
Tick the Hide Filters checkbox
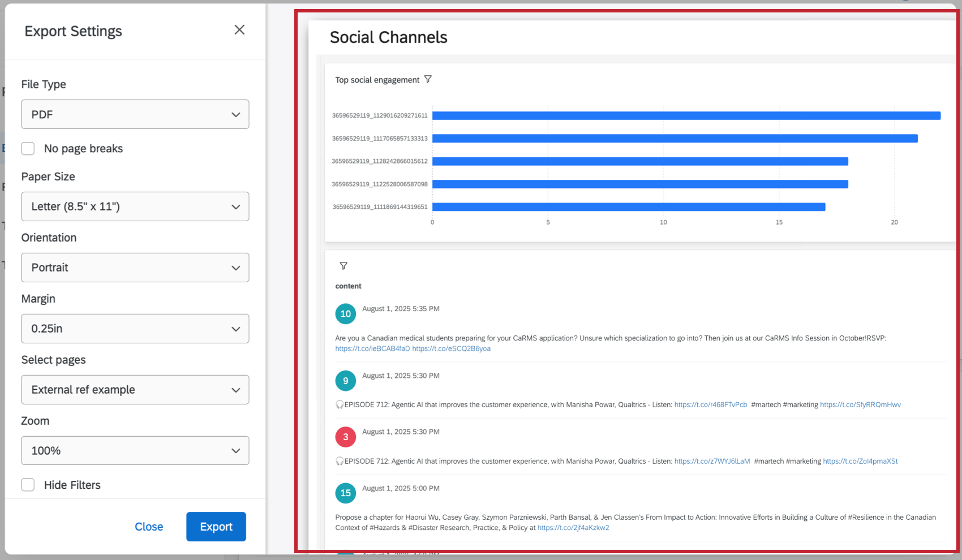pyautogui.click(x=28, y=485)
